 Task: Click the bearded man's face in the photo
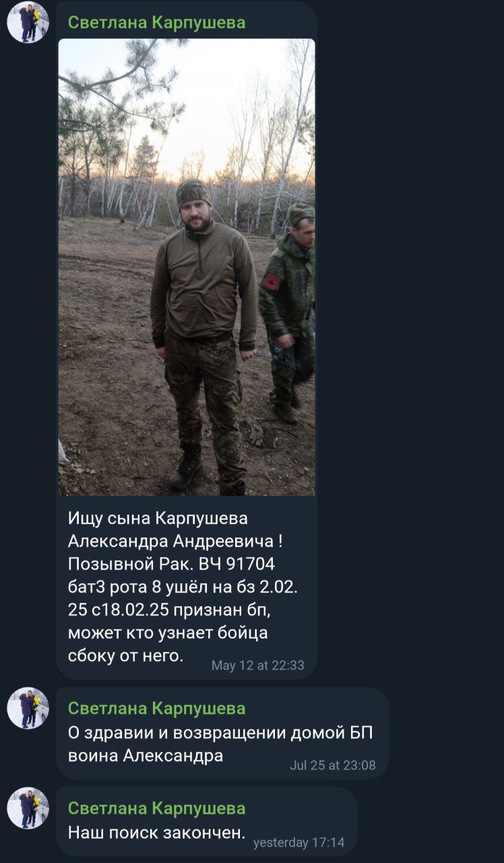tap(195, 210)
